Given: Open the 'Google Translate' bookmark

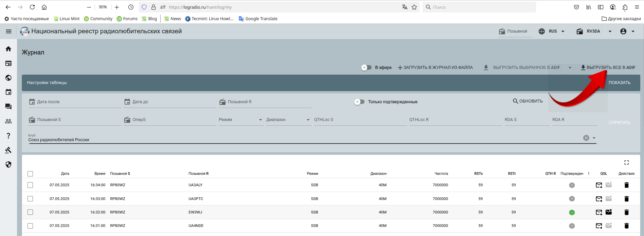Looking at the screenshot, I should [258, 19].
